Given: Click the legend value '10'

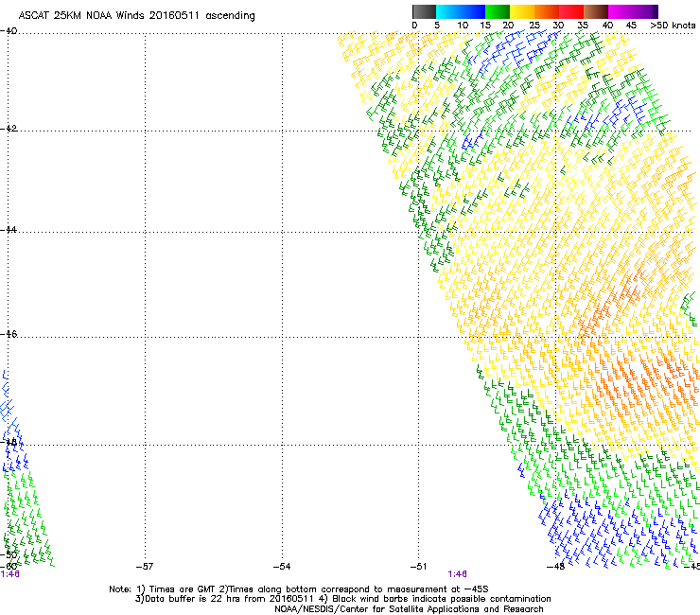Looking at the screenshot, I should click(x=463, y=26).
